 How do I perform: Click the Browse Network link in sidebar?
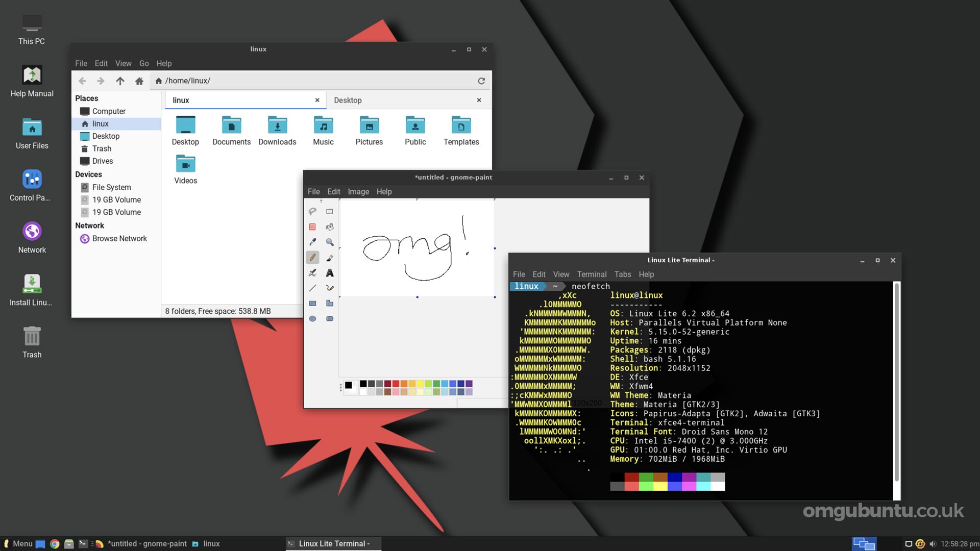(x=120, y=237)
